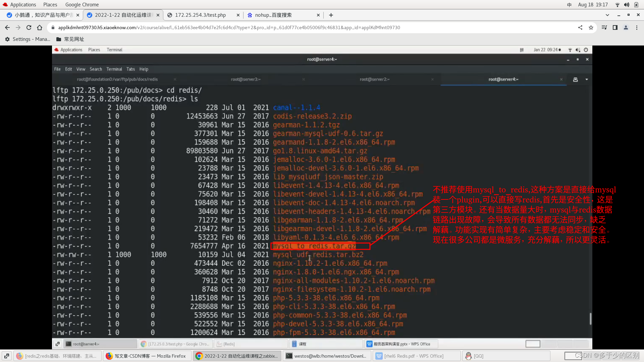Open the clock showing Aug 18 19:17
Image resolution: width=644 pixels, height=362 pixels.
593,5
